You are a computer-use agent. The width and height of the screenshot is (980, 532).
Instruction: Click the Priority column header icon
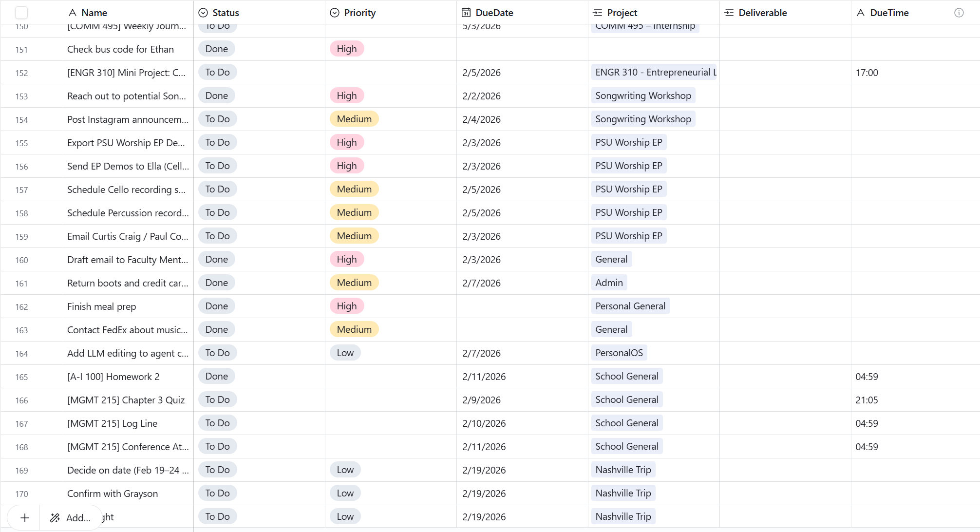point(335,13)
